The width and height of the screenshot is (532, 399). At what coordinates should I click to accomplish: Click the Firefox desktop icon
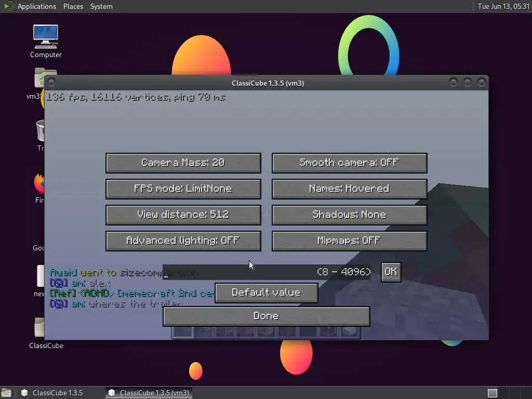39,183
